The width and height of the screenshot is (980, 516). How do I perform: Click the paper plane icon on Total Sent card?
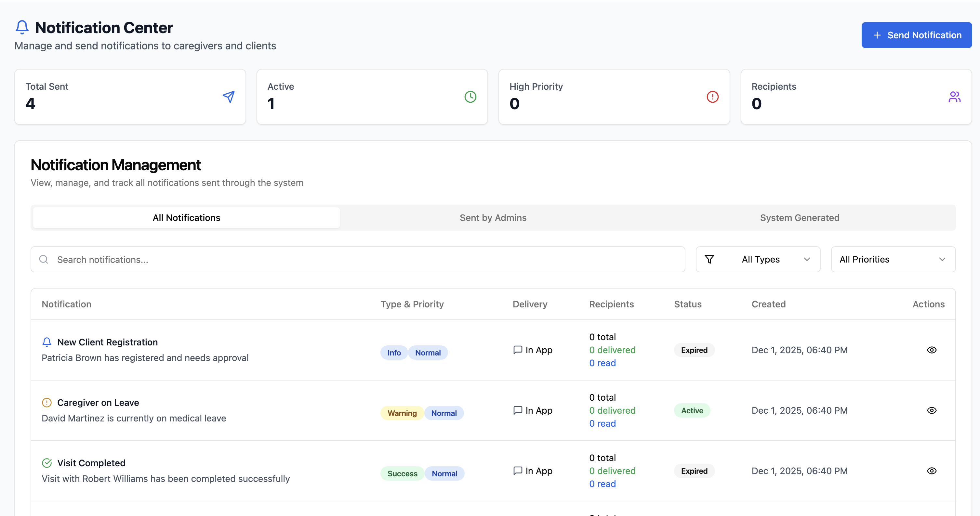coord(229,97)
